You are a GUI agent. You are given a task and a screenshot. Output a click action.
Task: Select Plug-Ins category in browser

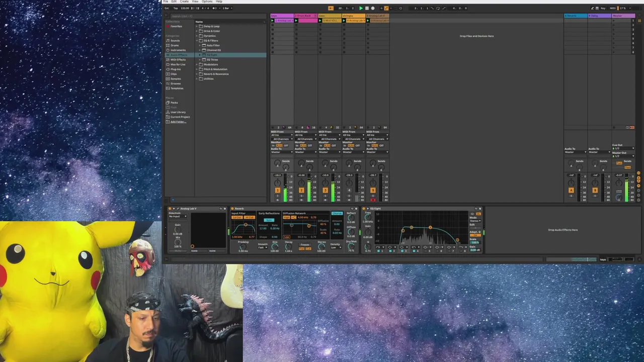coord(176,69)
